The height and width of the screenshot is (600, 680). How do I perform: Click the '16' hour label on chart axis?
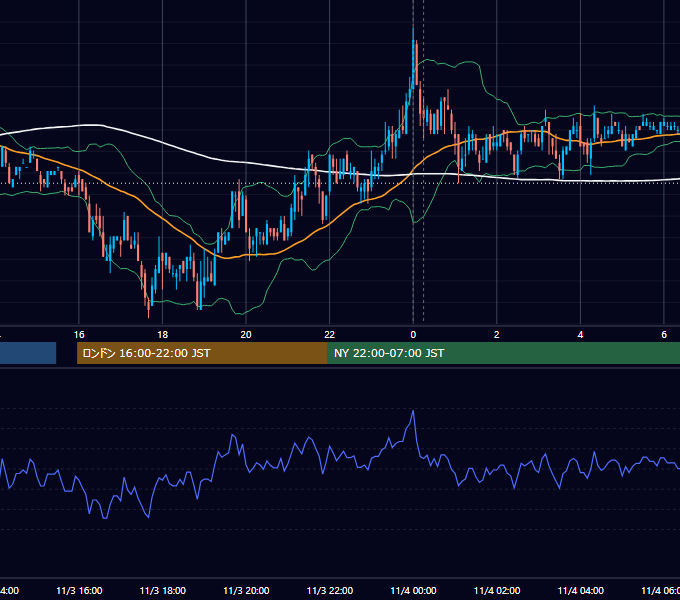79,335
